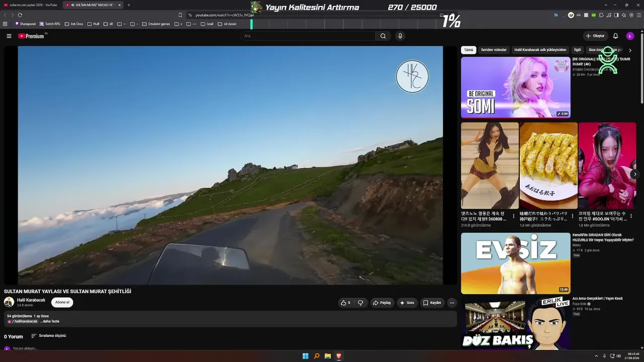The height and width of the screenshot is (362, 644).
Task: Like the Sultan Murat Yaylası video
Action: (x=345, y=303)
